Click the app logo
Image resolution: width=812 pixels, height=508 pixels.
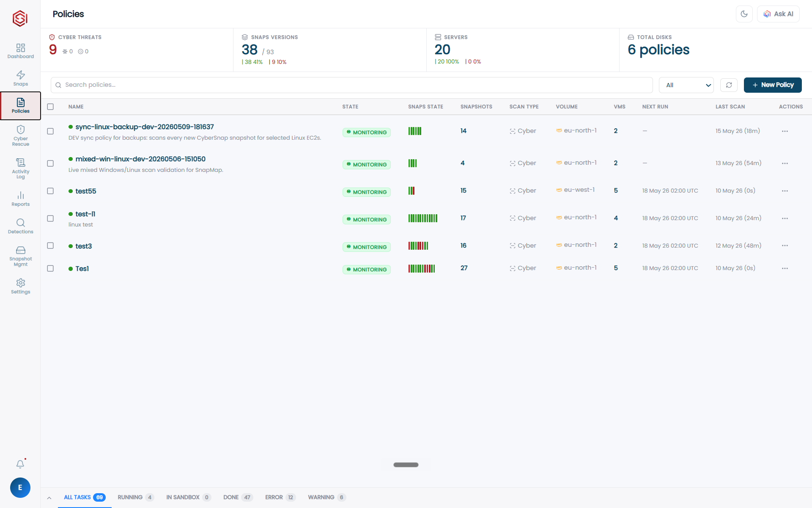coord(20,18)
